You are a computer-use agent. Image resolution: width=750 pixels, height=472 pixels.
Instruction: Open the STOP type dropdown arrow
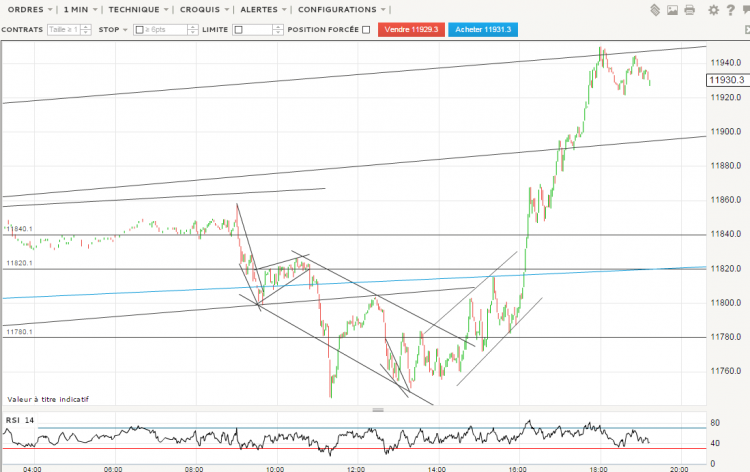point(125,30)
